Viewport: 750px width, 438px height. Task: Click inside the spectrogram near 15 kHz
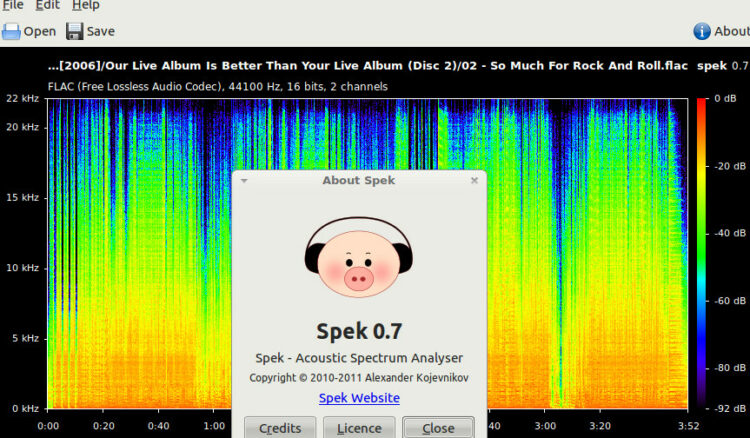coord(140,198)
